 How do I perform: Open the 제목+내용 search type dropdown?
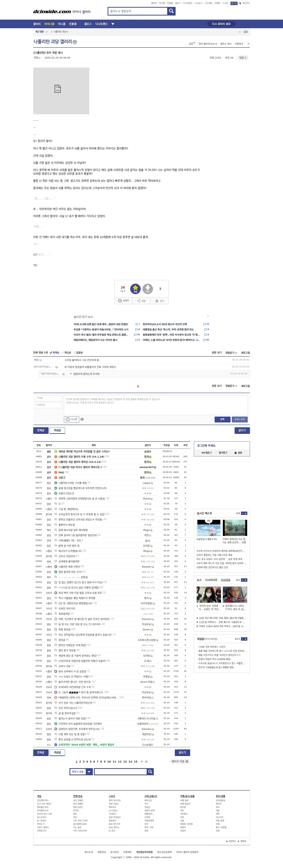click(81, 771)
